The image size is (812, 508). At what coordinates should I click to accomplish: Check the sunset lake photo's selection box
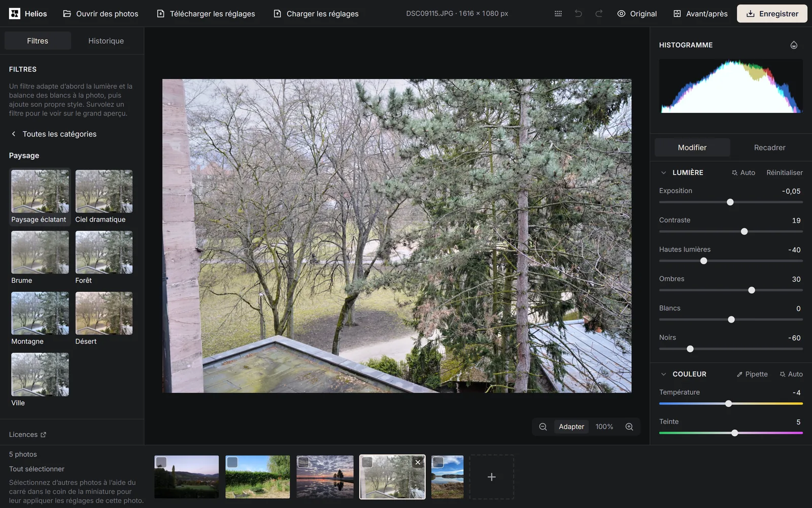coord(303,462)
